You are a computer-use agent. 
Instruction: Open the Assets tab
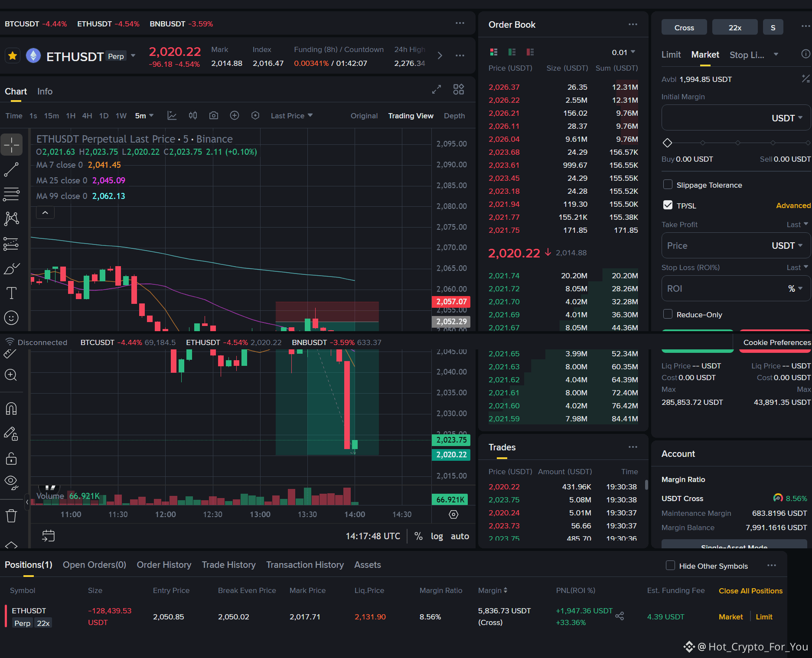368,565
